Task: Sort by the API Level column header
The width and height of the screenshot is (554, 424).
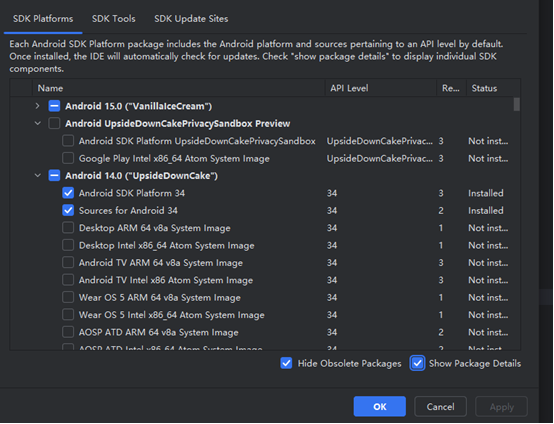Action: click(381, 88)
